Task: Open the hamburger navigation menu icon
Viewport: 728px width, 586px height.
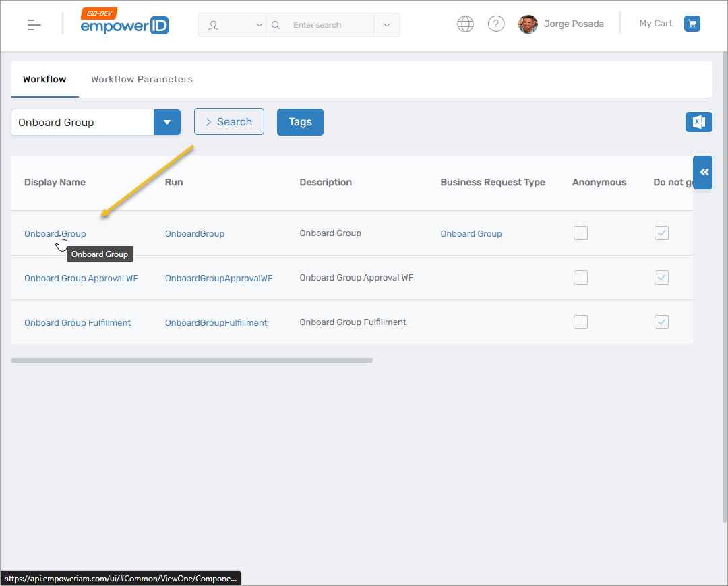Action: click(32, 23)
